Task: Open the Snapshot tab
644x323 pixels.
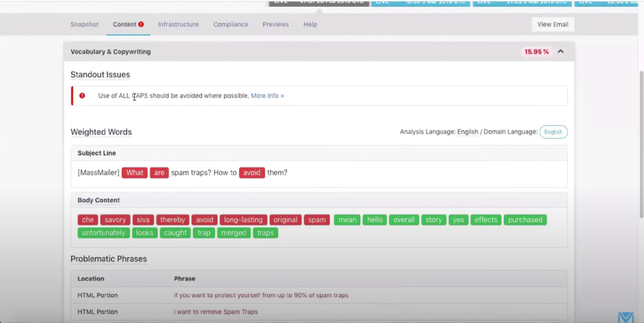Action: tap(84, 25)
